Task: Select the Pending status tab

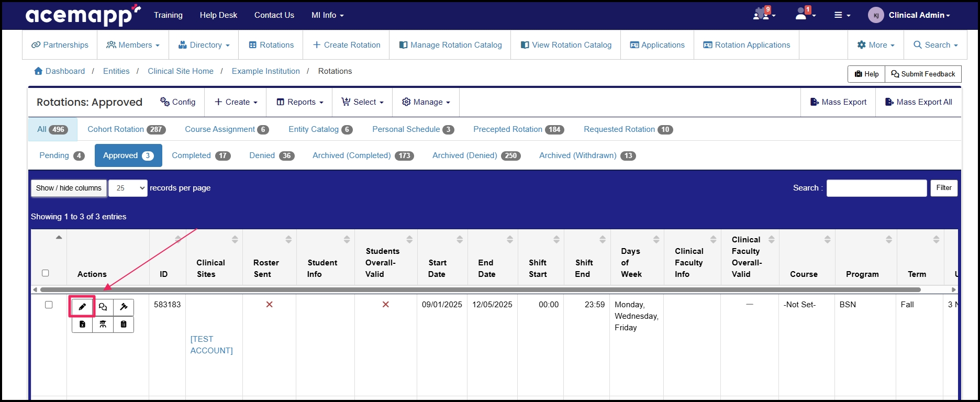Action: coord(61,155)
